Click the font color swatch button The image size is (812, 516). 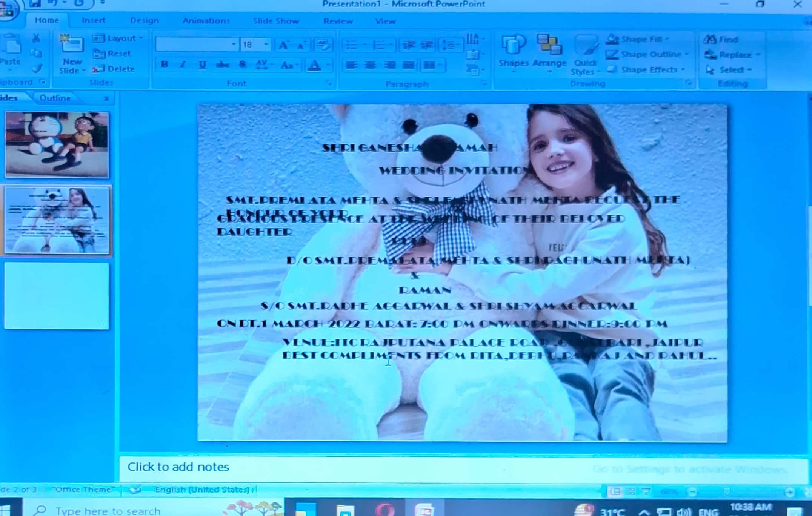(x=314, y=65)
